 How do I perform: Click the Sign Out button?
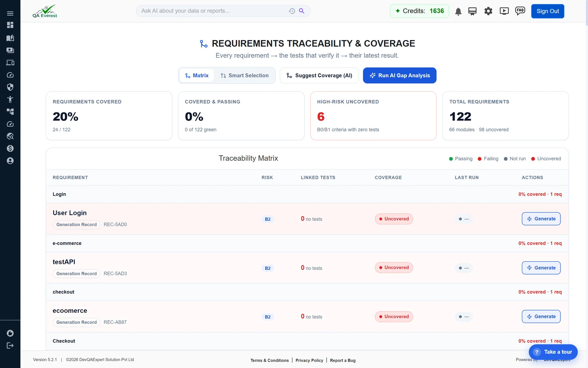pos(548,11)
